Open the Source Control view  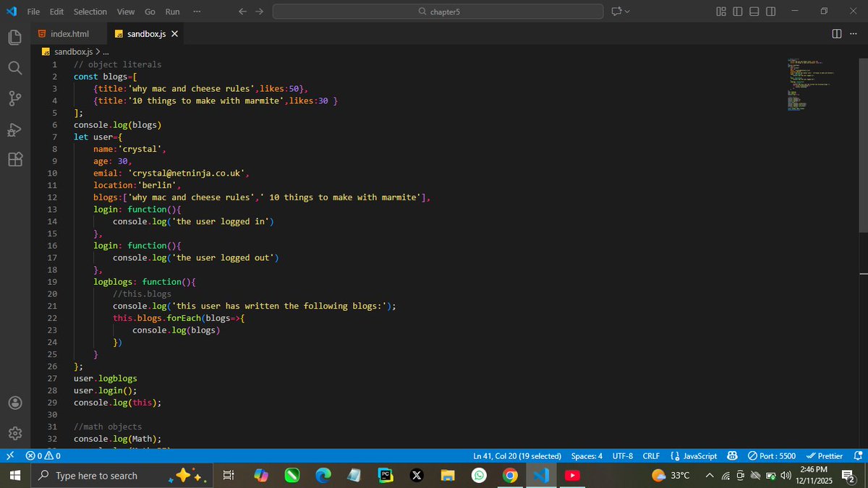point(14,99)
